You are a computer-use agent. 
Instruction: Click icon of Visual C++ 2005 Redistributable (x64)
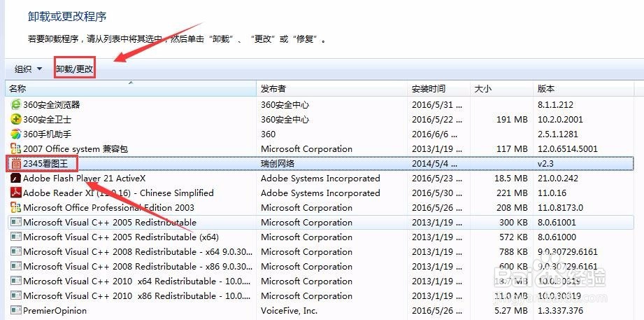(15, 237)
